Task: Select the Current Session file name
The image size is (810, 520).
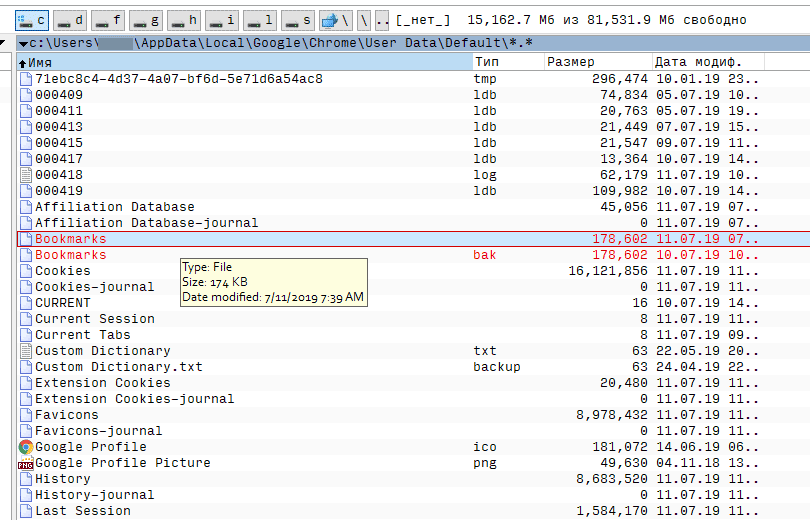Action: [95, 319]
